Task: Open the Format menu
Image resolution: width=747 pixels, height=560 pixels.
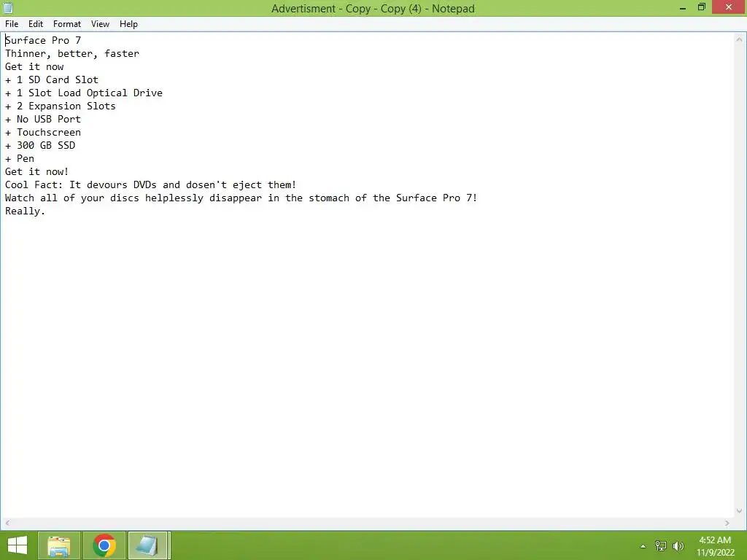Action: pos(66,24)
